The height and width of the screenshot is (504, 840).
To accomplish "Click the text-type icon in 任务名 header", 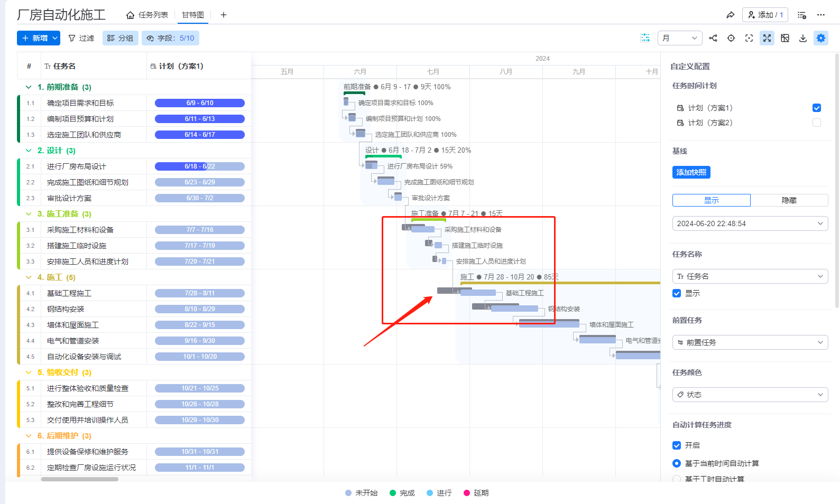I will point(48,66).
